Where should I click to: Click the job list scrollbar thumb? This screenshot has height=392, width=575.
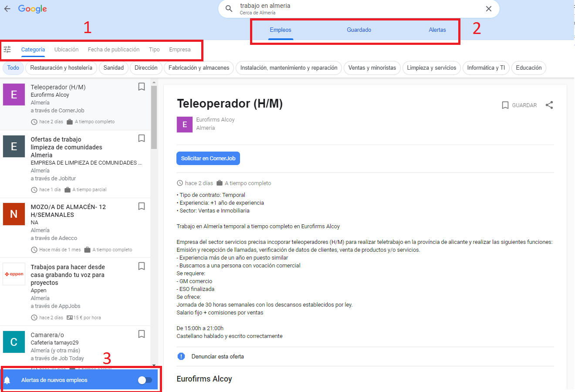click(154, 117)
